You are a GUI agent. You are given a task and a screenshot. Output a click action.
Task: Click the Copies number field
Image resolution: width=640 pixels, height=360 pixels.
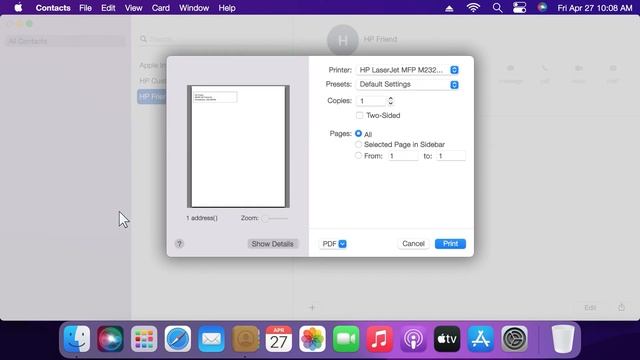pyautogui.click(x=371, y=101)
